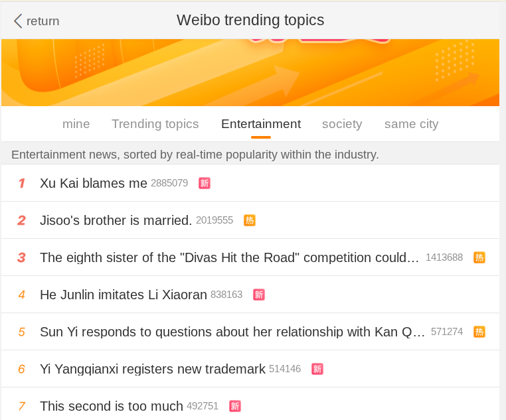The width and height of the screenshot is (506, 420).
Task: Open topic 'Xu Kai blames me'
Action: (94, 183)
